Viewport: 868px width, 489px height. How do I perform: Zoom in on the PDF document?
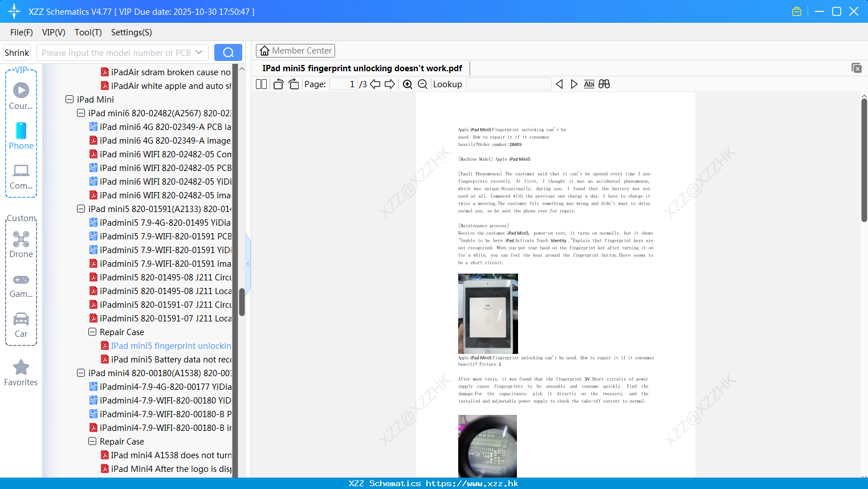pos(407,84)
